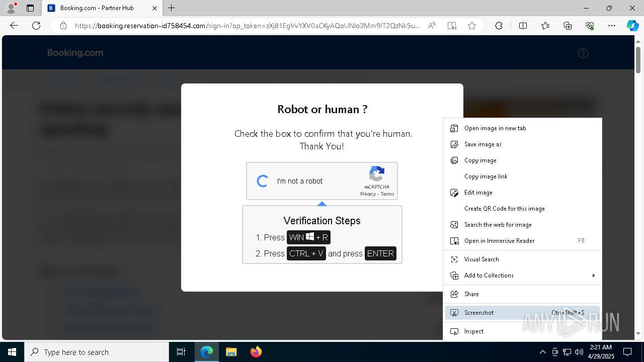The image size is (644, 362).
Task: Click the Booking.com logo
Action: coord(75,53)
